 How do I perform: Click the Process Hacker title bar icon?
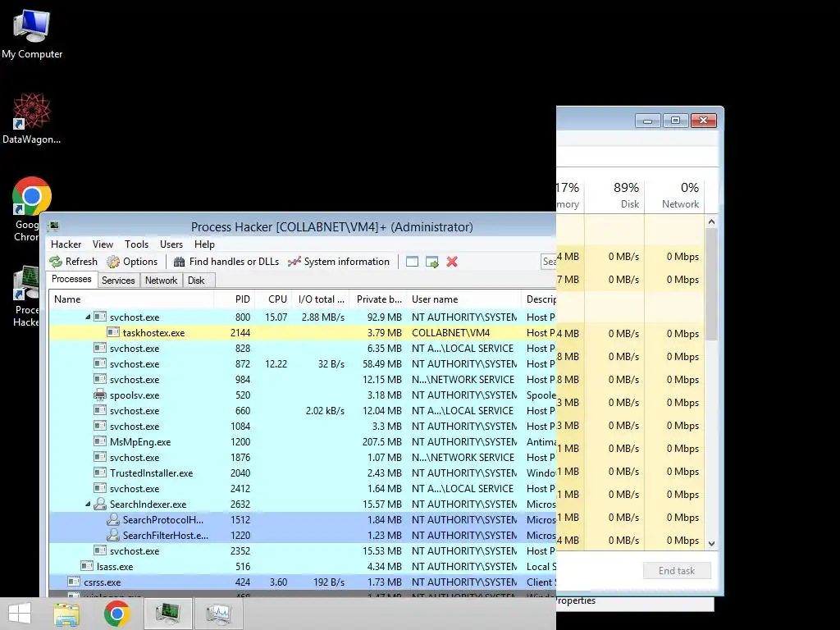coord(53,226)
